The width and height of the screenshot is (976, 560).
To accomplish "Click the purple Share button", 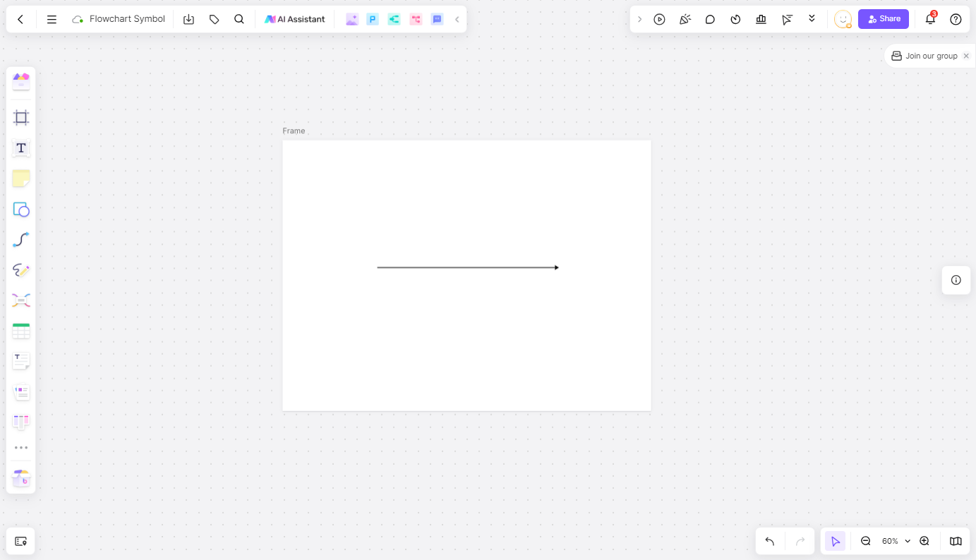I will 884,19.
